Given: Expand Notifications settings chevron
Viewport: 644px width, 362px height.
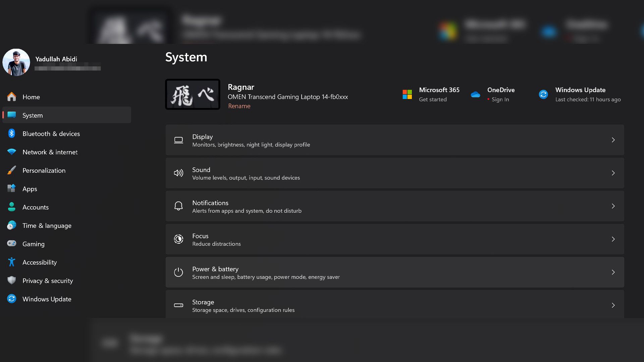Looking at the screenshot, I should (x=613, y=206).
